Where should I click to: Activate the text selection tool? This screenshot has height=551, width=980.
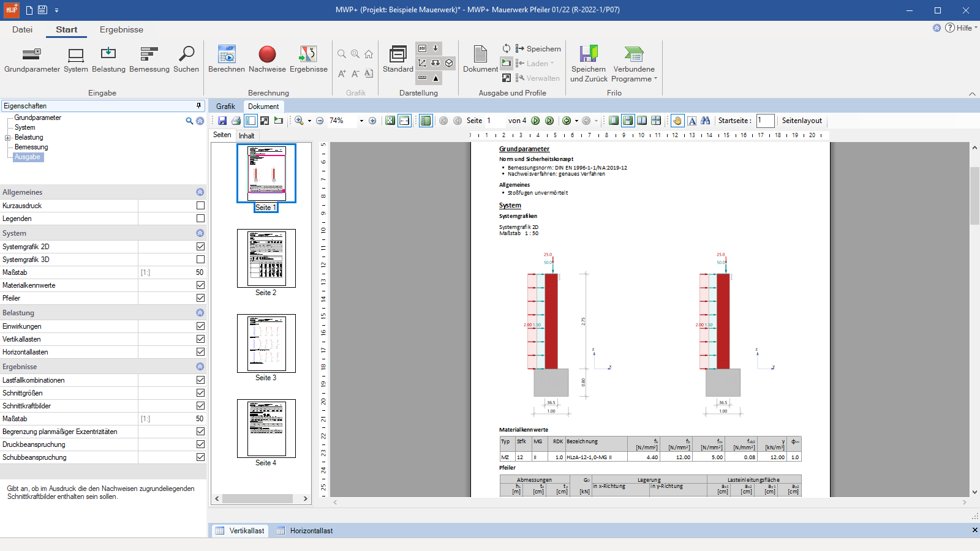tap(692, 121)
